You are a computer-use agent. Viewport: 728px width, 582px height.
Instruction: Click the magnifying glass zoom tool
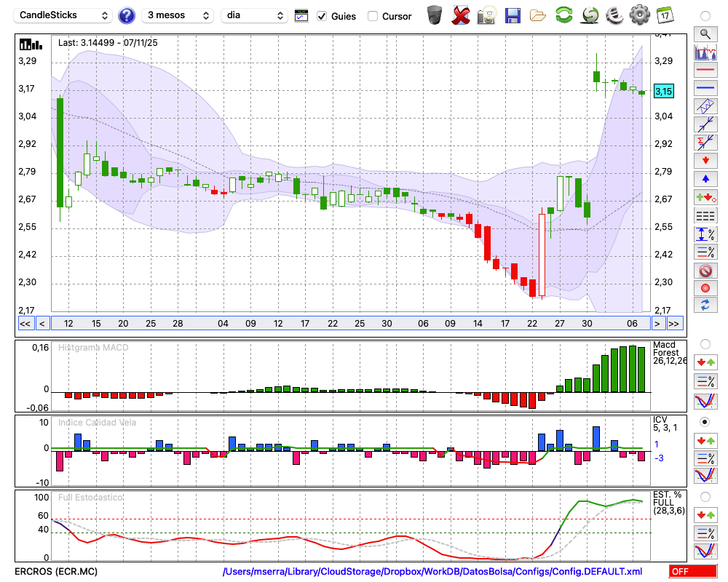[705, 33]
